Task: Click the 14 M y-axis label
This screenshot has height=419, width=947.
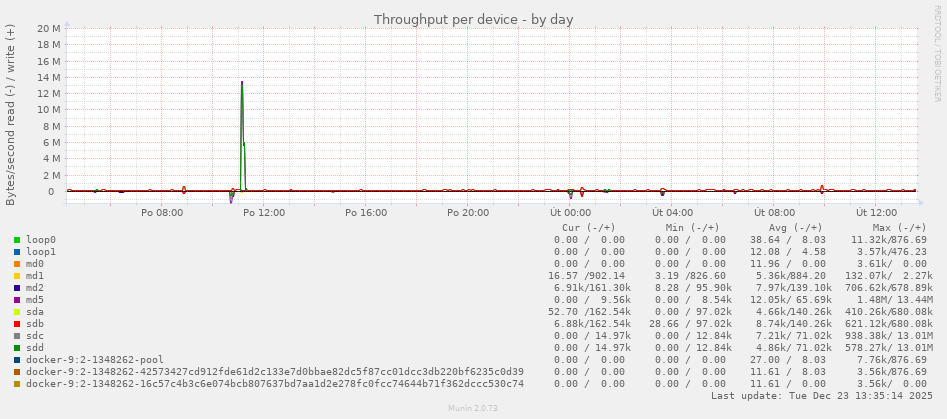Action: [48, 77]
